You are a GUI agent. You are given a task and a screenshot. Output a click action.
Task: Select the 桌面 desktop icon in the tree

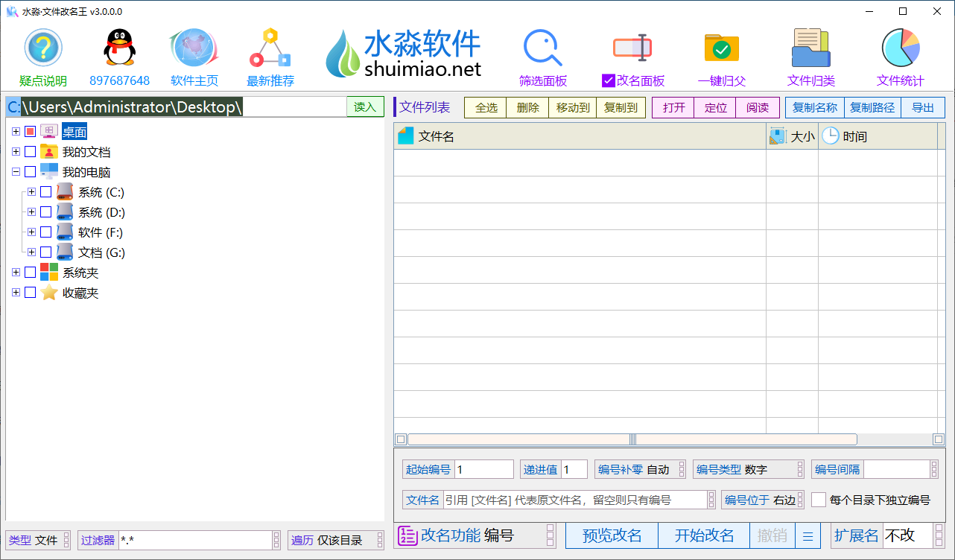point(48,132)
